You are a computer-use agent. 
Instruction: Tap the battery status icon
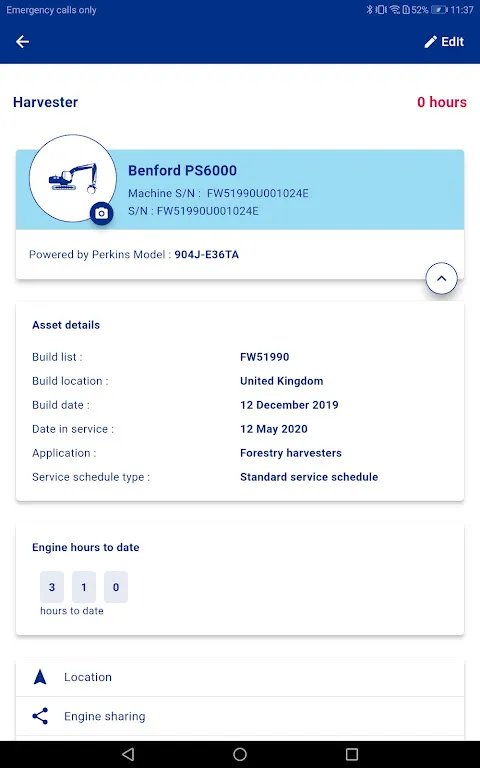(439, 10)
